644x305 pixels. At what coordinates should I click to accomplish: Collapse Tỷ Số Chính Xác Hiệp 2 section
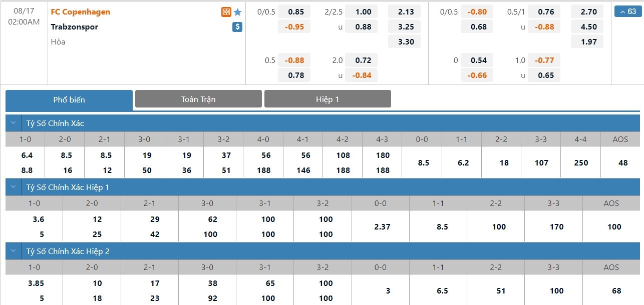(x=14, y=251)
